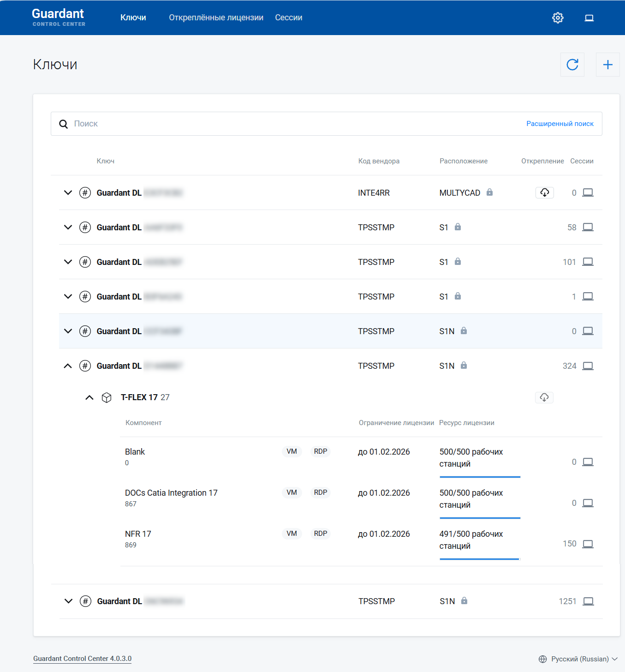Go to the Сессии tab
Screen dimensions: 625x672
click(x=288, y=18)
